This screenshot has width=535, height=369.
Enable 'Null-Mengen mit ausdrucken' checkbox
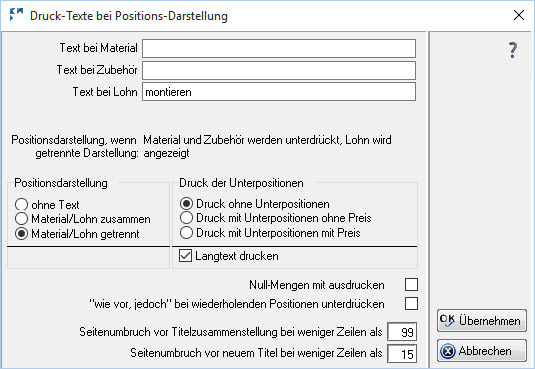click(x=411, y=284)
